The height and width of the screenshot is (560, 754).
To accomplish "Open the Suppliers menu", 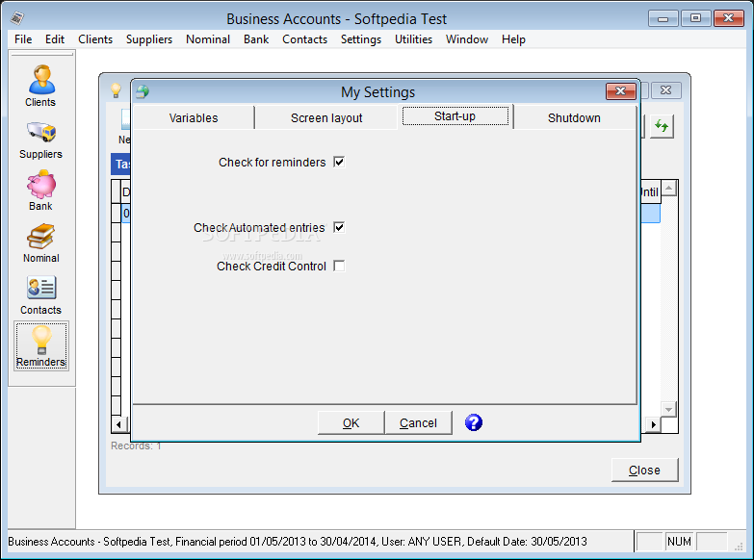I will (149, 39).
